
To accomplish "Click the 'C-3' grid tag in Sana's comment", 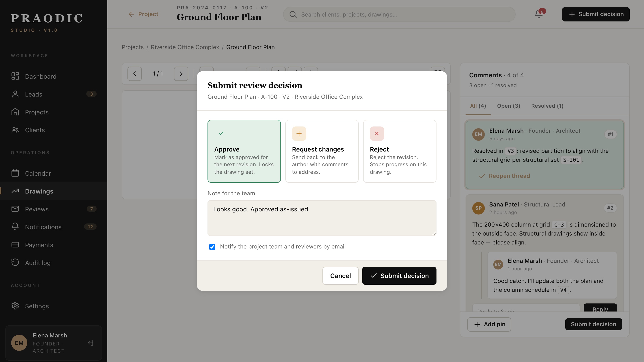I will [x=559, y=225].
